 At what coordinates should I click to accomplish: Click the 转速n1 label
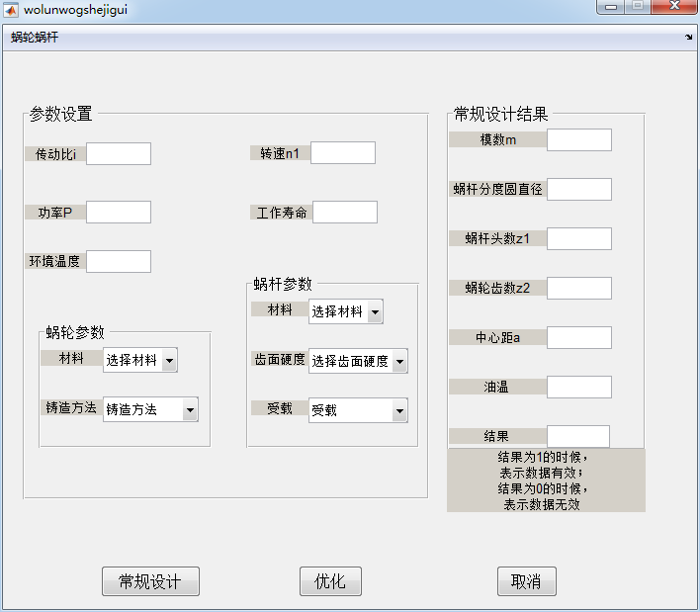pos(280,153)
